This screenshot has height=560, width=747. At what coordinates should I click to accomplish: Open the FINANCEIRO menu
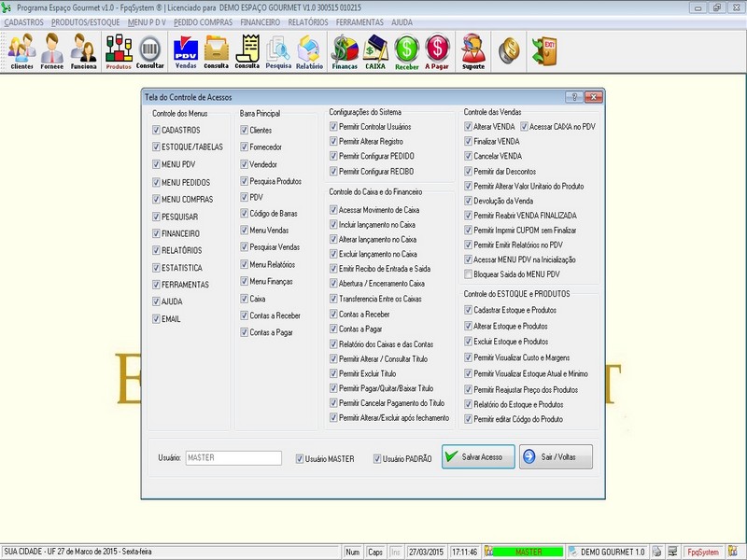point(261,22)
